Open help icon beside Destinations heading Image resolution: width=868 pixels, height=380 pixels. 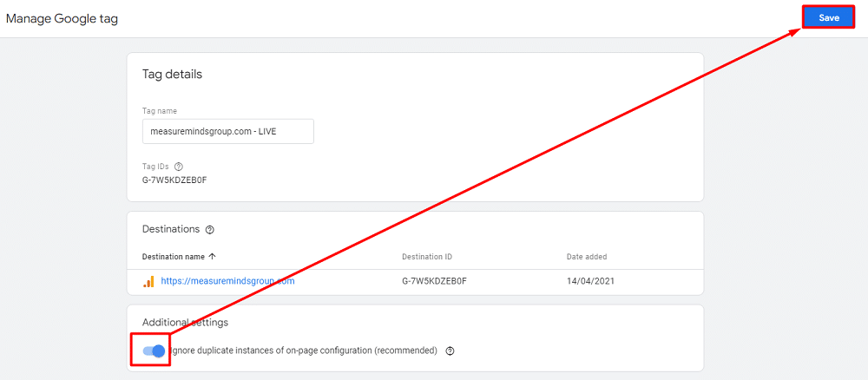click(x=209, y=230)
